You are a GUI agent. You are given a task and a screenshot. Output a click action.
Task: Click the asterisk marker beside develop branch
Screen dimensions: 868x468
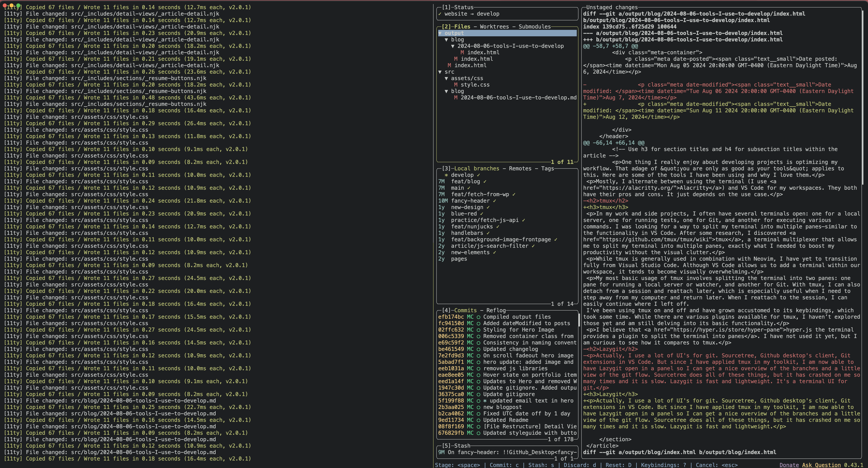point(446,175)
